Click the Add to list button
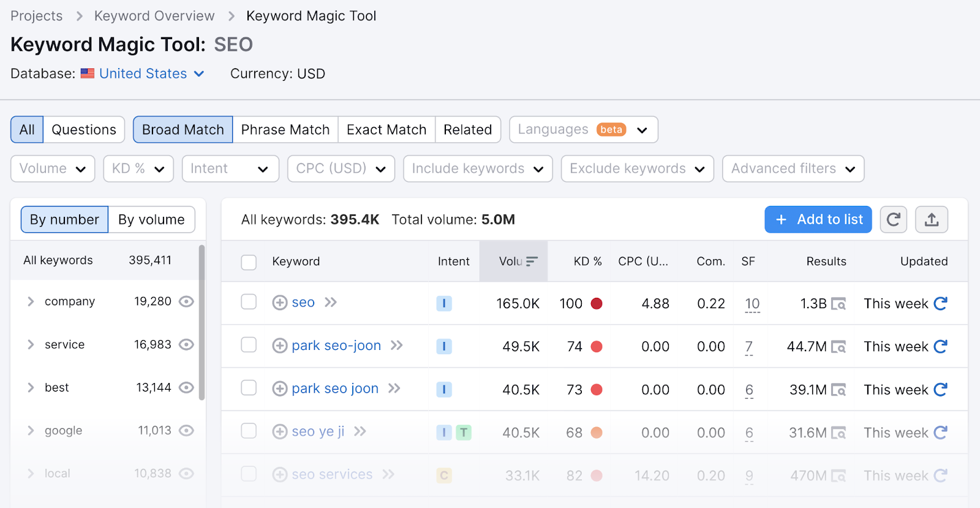This screenshot has height=508, width=980. [x=818, y=219]
